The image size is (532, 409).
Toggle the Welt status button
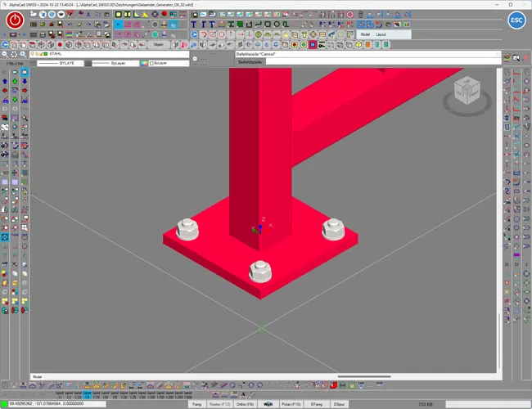pos(268,404)
